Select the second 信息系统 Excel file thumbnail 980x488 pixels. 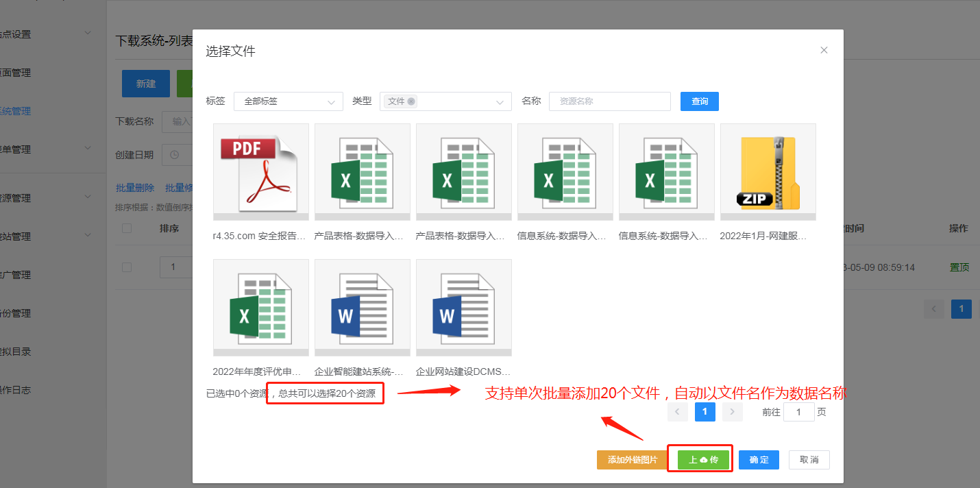click(666, 171)
